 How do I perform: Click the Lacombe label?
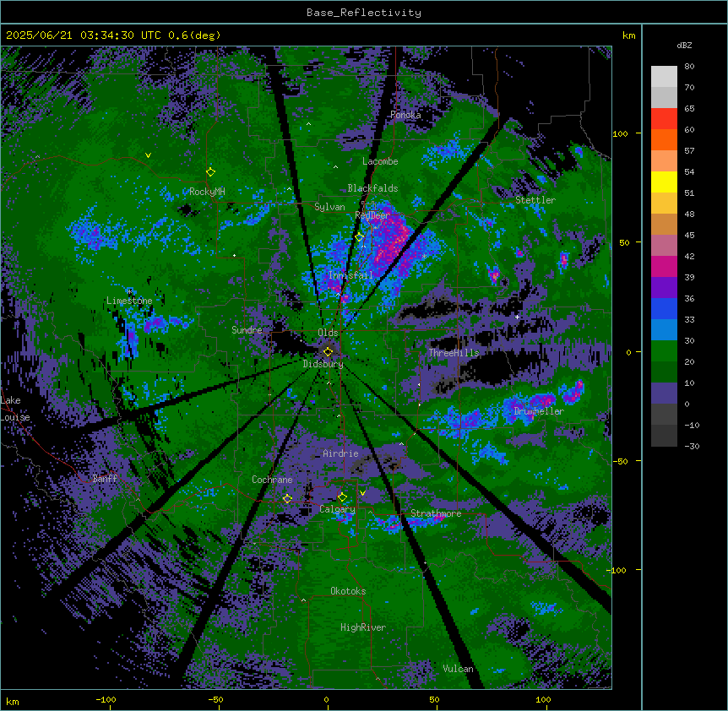(x=380, y=161)
